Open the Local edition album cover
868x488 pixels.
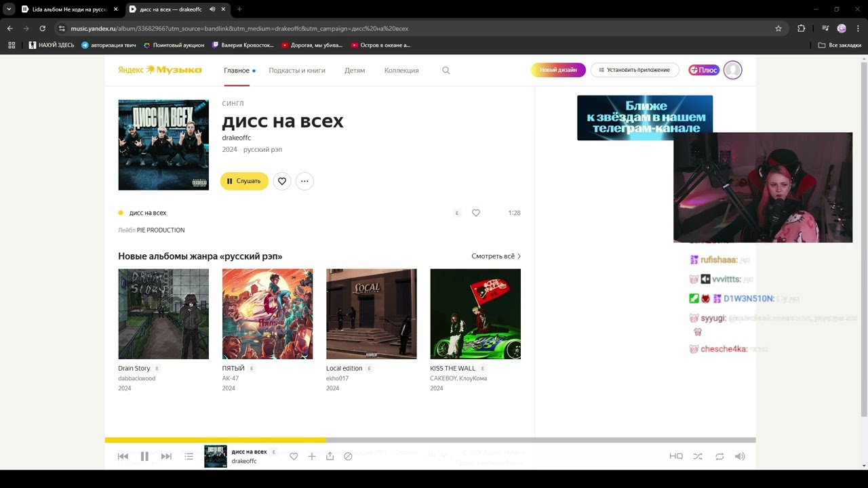372,314
